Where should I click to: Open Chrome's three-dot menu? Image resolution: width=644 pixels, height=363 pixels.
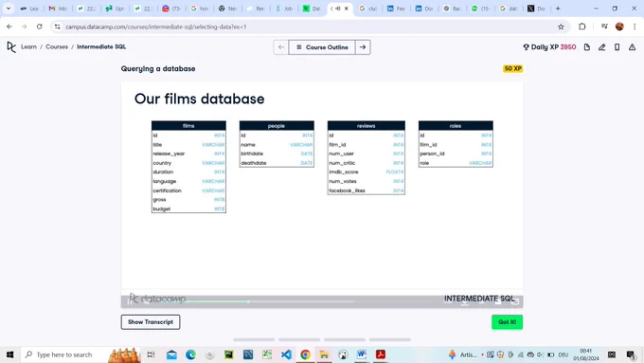pyautogui.click(x=635, y=27)
